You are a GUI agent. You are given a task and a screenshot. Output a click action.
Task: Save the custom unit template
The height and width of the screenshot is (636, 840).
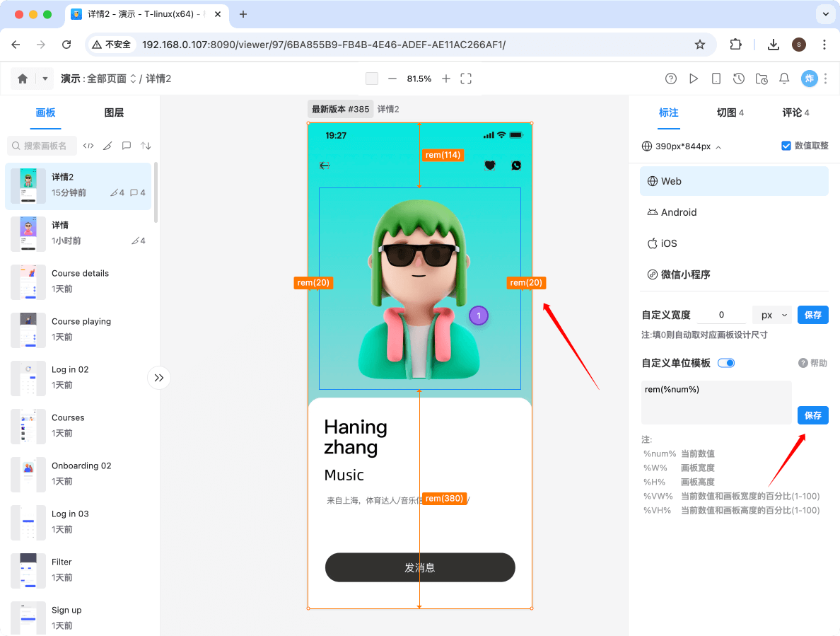[x=812, y=415]
